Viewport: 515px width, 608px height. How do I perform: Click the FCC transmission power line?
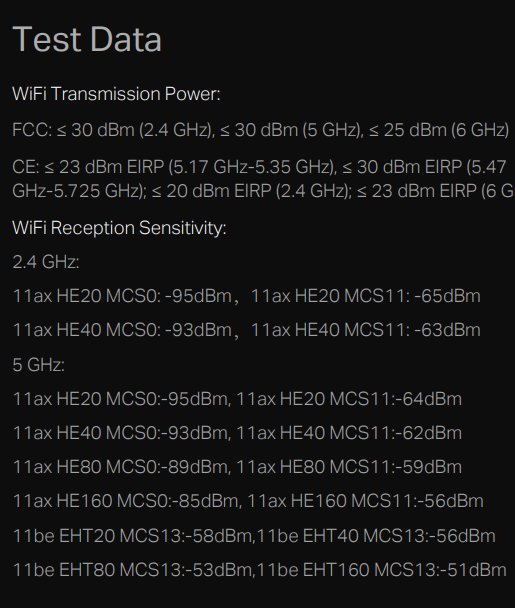pos(261,130)
